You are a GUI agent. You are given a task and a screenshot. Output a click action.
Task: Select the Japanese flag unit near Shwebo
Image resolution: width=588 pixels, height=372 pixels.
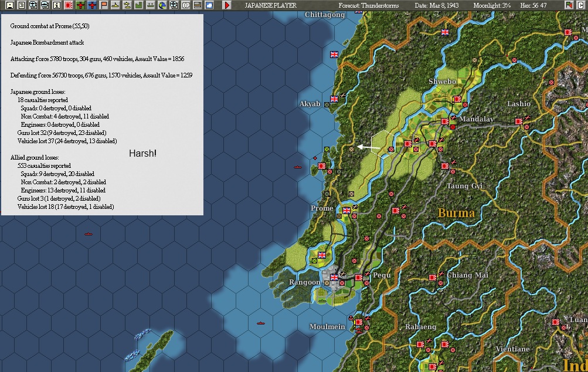click(x=457, y=99)
